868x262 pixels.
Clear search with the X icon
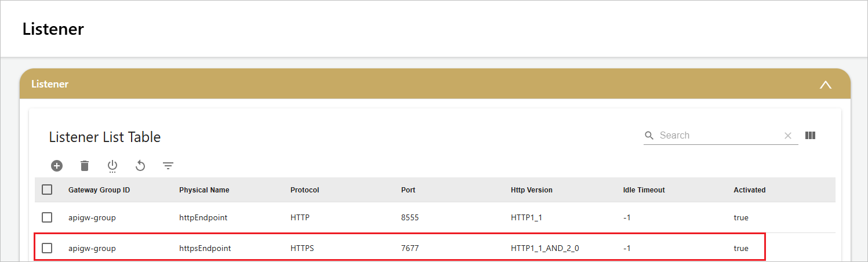(788, 136)
